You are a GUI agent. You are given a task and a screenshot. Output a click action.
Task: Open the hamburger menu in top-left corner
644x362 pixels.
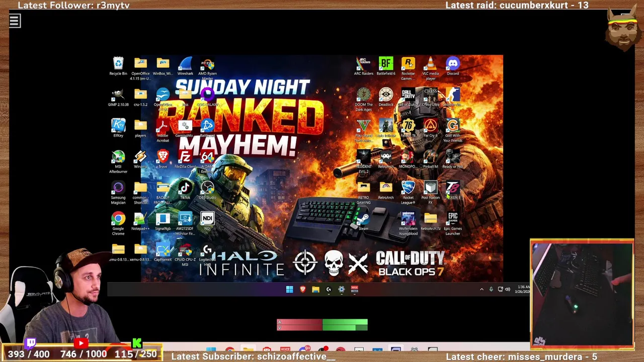(15, 21)
